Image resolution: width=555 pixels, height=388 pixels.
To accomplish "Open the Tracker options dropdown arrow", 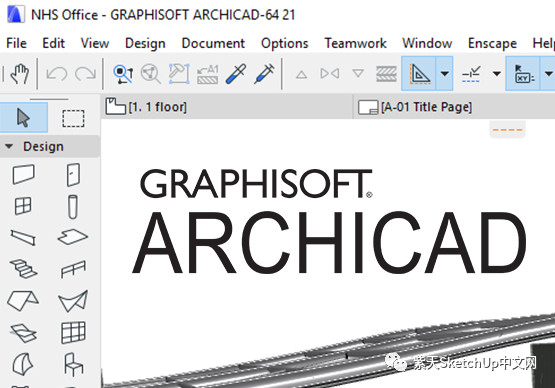I will pos(548,74).
